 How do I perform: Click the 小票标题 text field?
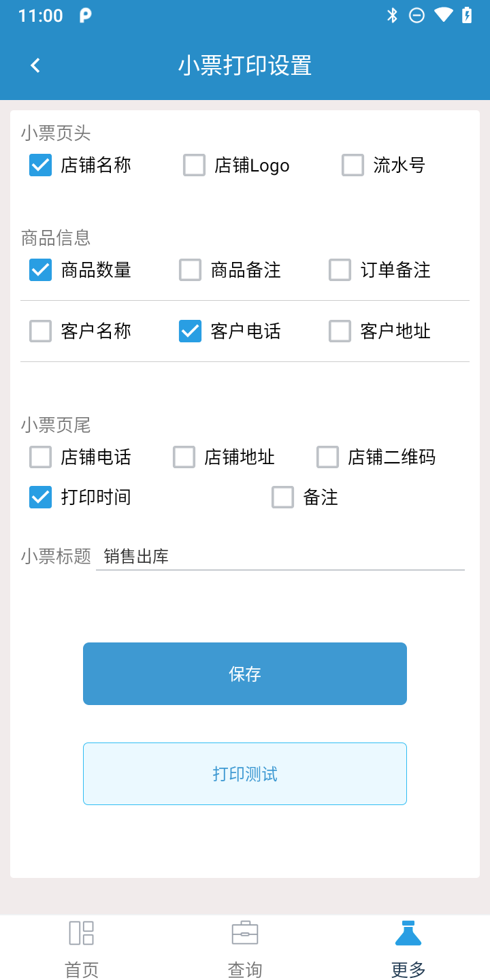pyautogui.click(x=280, y=557)
